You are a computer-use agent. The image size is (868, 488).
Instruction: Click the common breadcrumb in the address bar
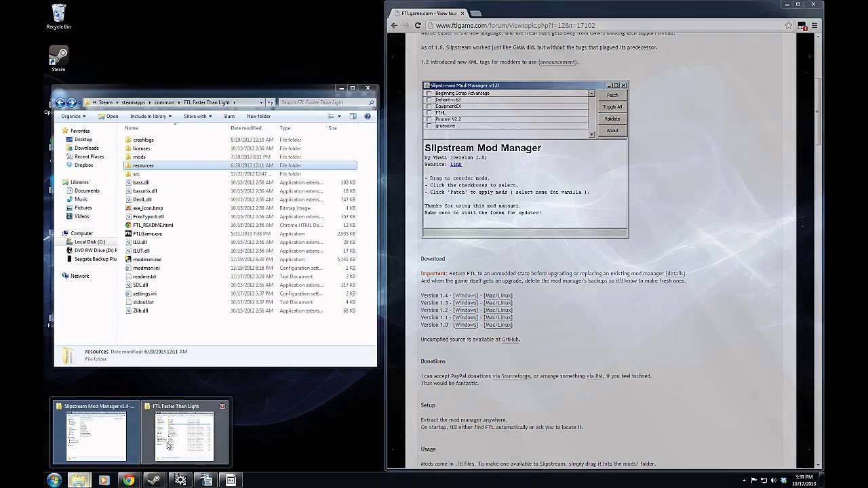(164, 102)
